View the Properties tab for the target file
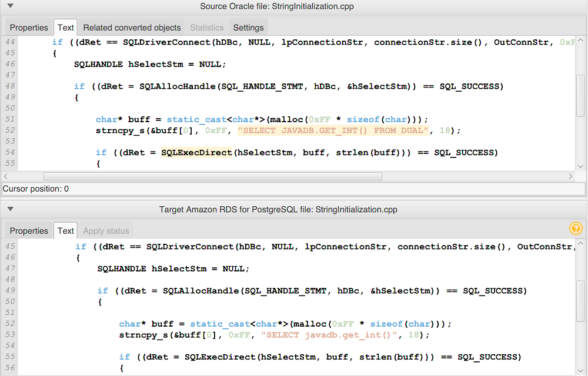This screenshot has height=376, width=588. (x=28, y=230)
